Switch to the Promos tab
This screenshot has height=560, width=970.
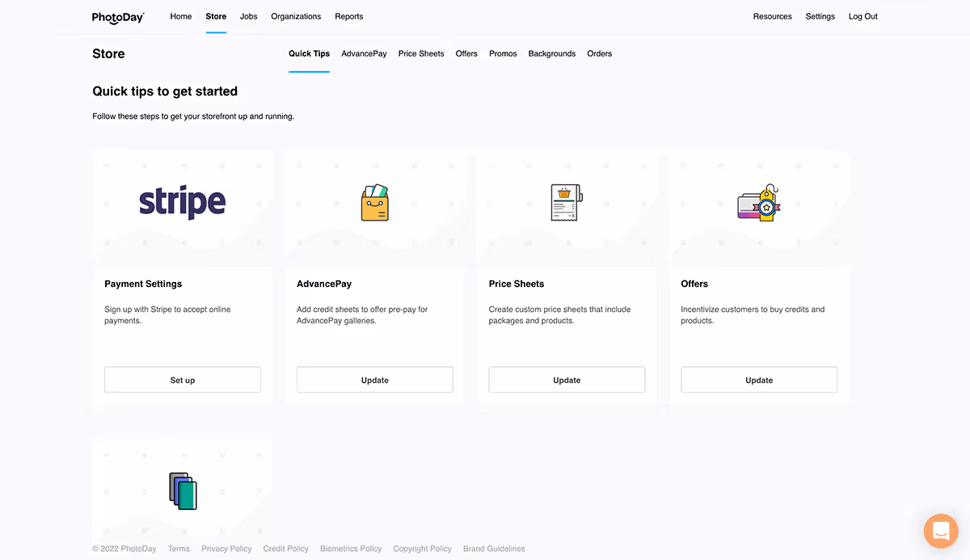pyautogui.click(x=503, y=53)
